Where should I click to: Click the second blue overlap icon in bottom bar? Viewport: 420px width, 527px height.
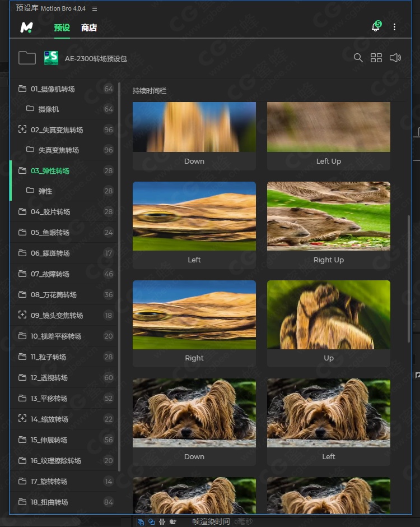coord(152,521)
